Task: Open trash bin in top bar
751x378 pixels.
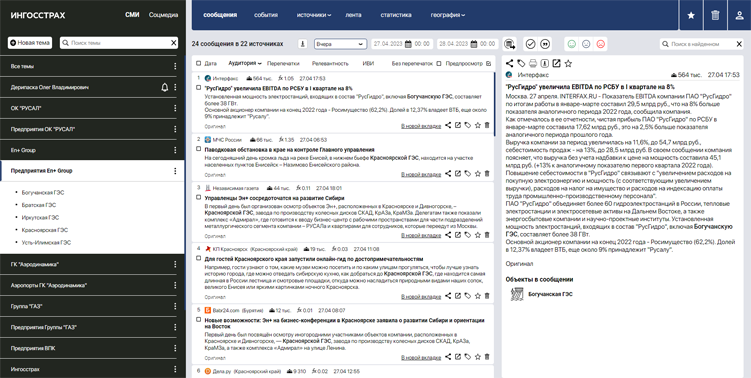Action: click(715, 15)
